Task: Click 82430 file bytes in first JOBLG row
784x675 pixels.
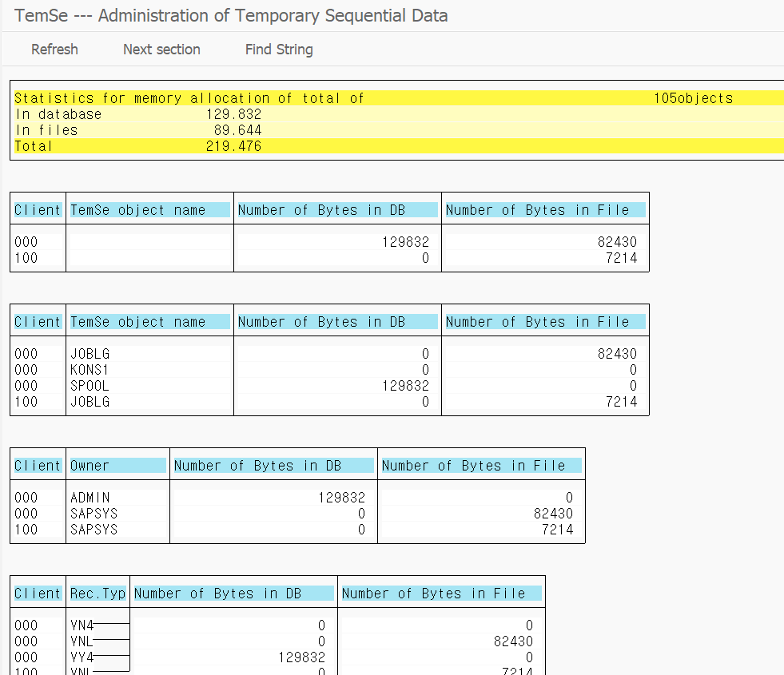Action: 618,354
